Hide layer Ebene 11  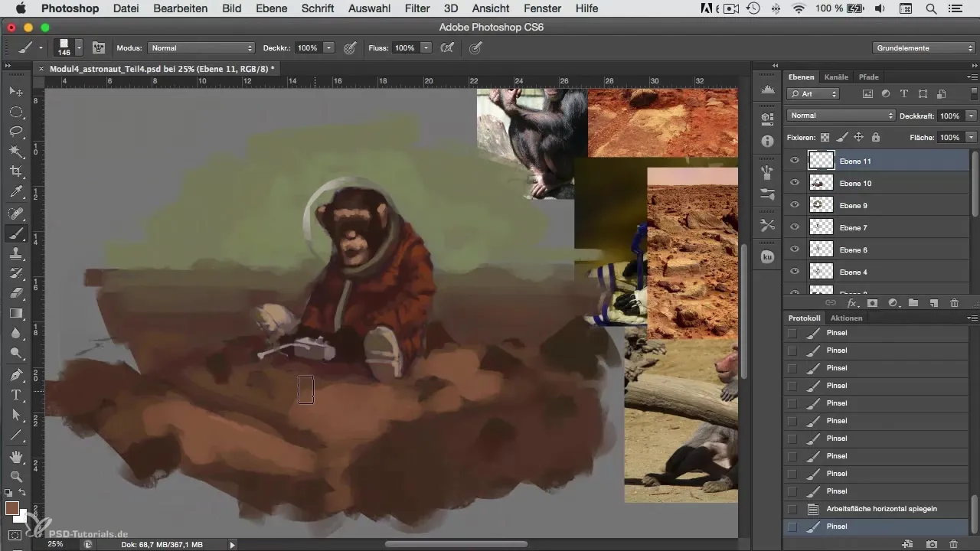click(x=795, y=161)
